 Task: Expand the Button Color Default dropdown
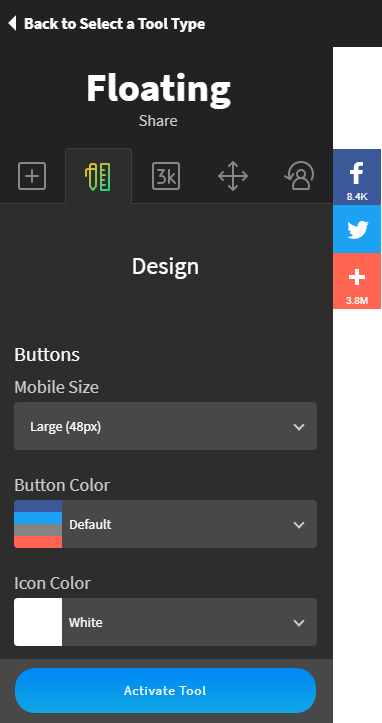(x=165, y=524)
